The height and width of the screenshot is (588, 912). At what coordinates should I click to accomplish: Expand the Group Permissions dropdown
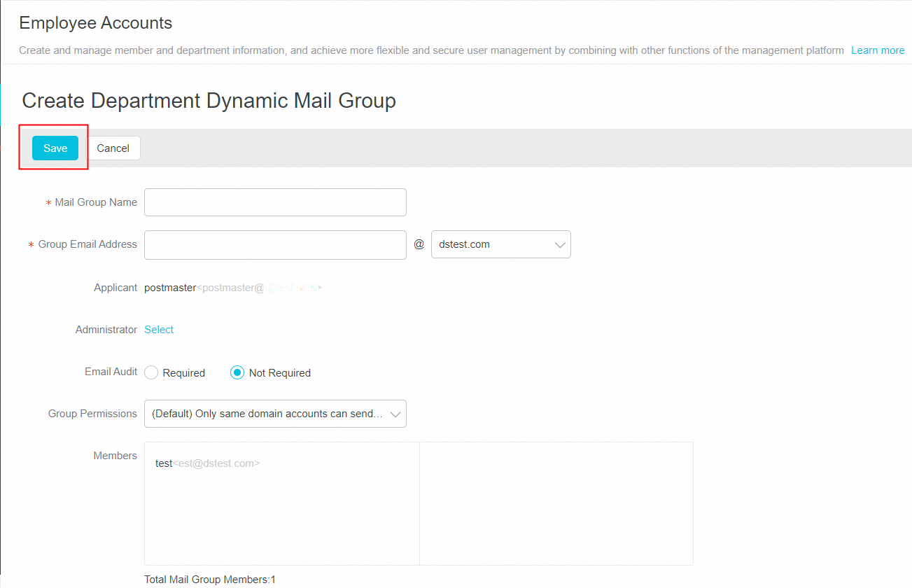tap(275, 414)
